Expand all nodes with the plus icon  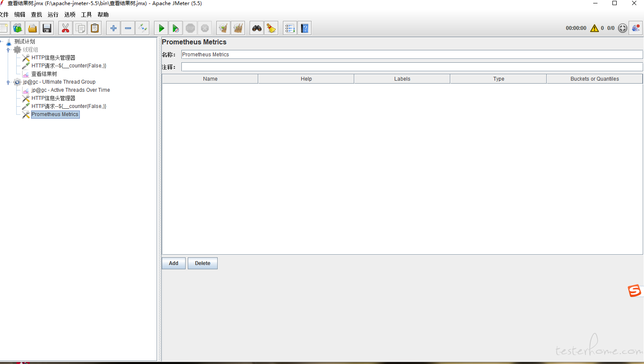tap(113, 28)
